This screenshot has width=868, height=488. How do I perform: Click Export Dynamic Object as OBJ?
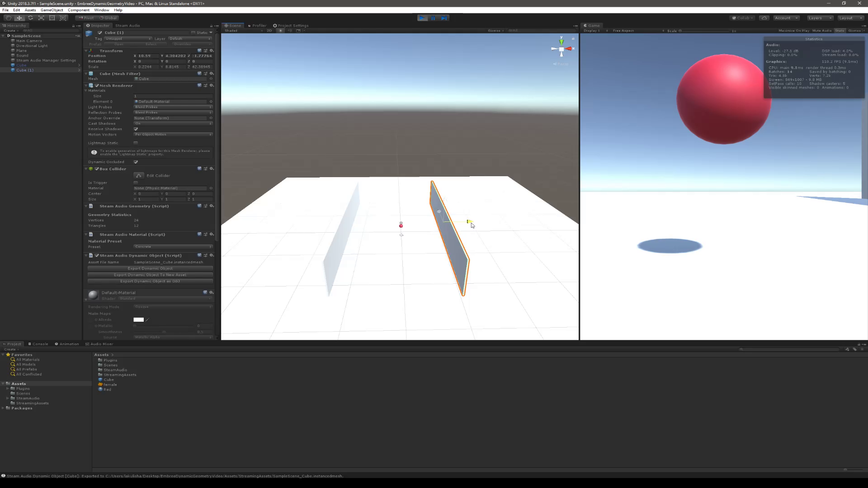pyautogui.click(x=150, y=281)
